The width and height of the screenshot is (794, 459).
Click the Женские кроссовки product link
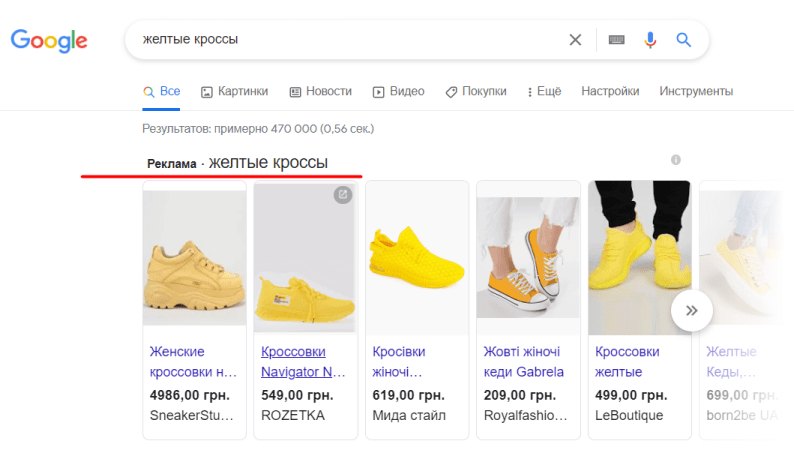tap(193, 362)
